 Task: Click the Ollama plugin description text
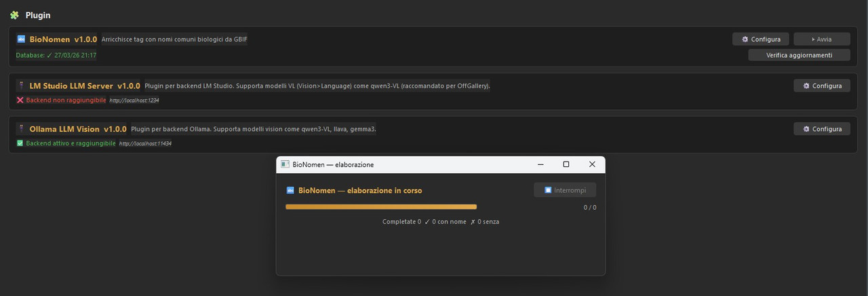[253, 128]
